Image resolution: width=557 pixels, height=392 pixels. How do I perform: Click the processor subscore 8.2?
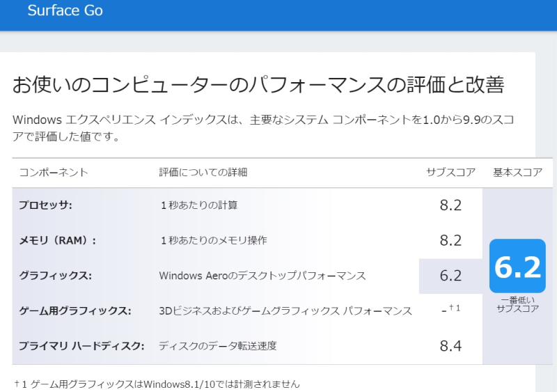coord(450,205)
